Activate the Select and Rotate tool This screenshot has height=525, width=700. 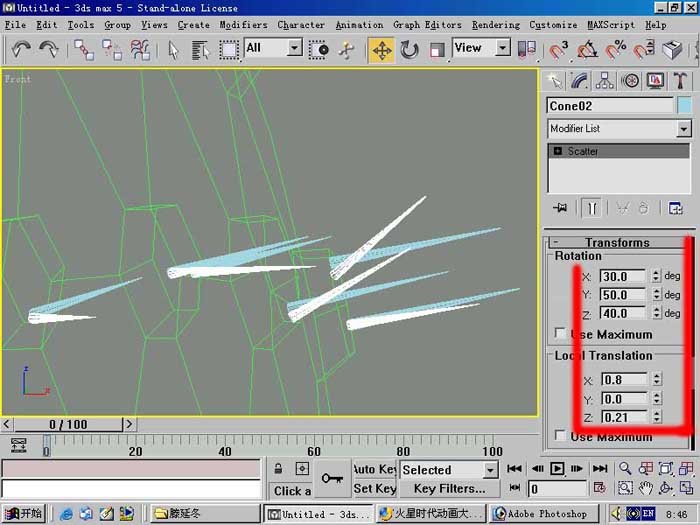click(409, 50)
